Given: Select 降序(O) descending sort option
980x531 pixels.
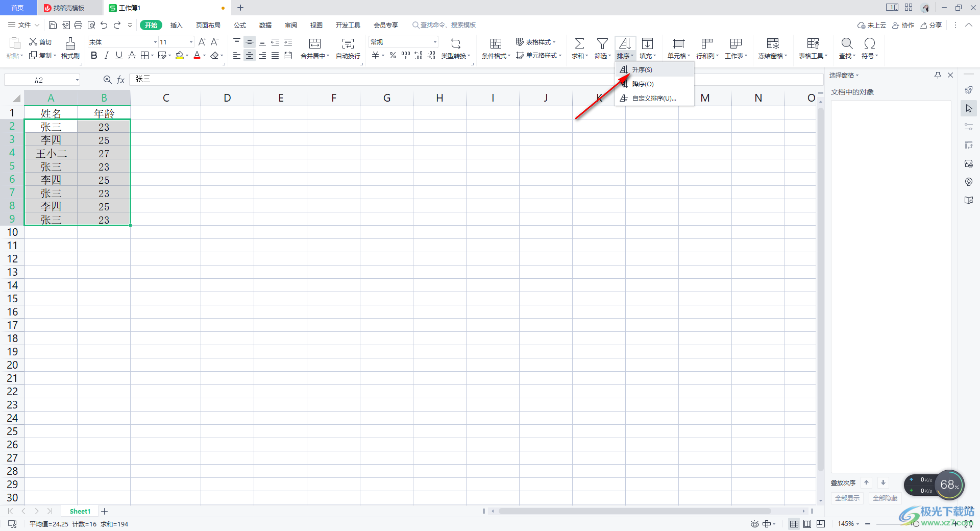Looking at the screenshot, I should (x=654, y=84).
